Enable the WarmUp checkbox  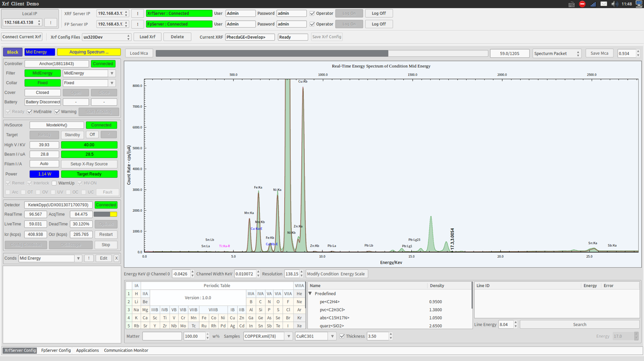coord(54,183)
